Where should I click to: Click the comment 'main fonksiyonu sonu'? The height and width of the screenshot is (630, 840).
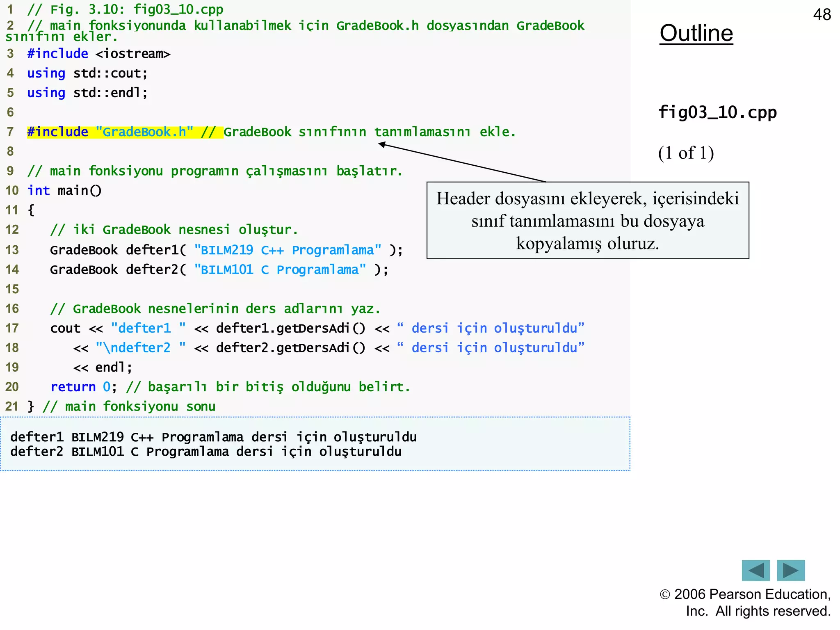point(129,406)
